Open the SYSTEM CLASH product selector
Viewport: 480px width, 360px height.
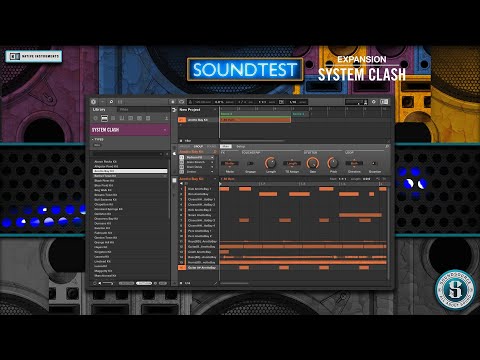130,130
